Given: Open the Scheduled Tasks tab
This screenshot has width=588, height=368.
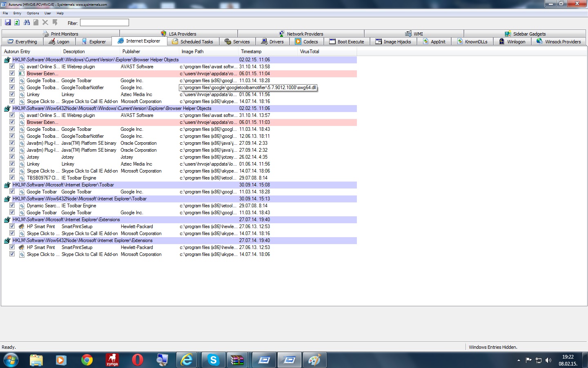Looking at the screenshot, I should pos(193,42).
